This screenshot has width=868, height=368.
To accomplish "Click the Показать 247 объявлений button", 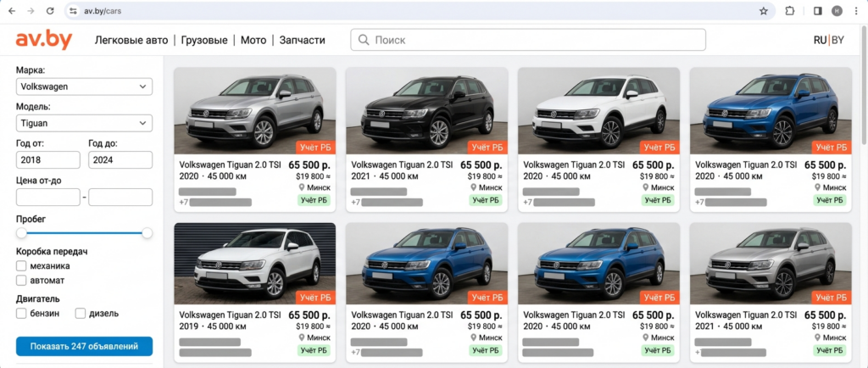I will coord(84,347).
